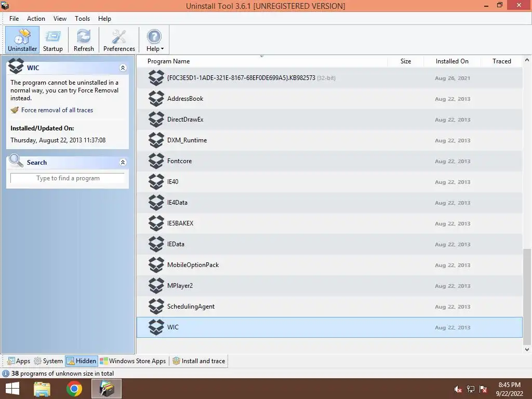Click the list scrollbar thumb

click(527, 296)
